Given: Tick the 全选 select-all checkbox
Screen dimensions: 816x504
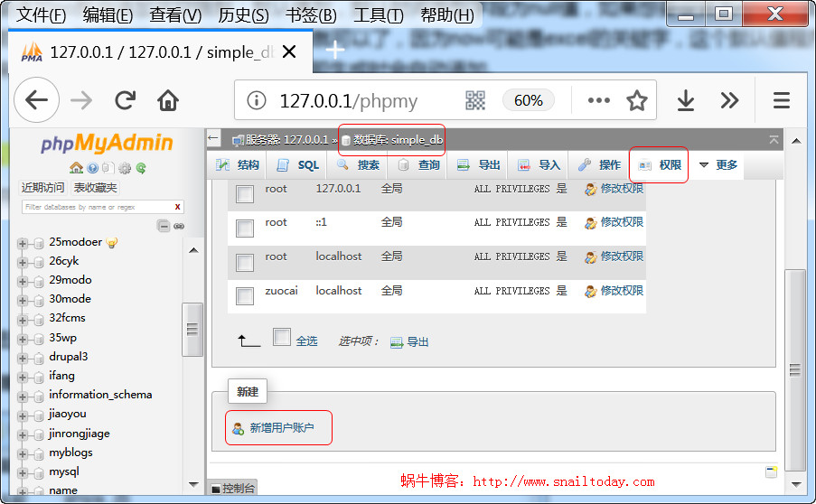Looking at the screenshot, I should click(282, 337).
